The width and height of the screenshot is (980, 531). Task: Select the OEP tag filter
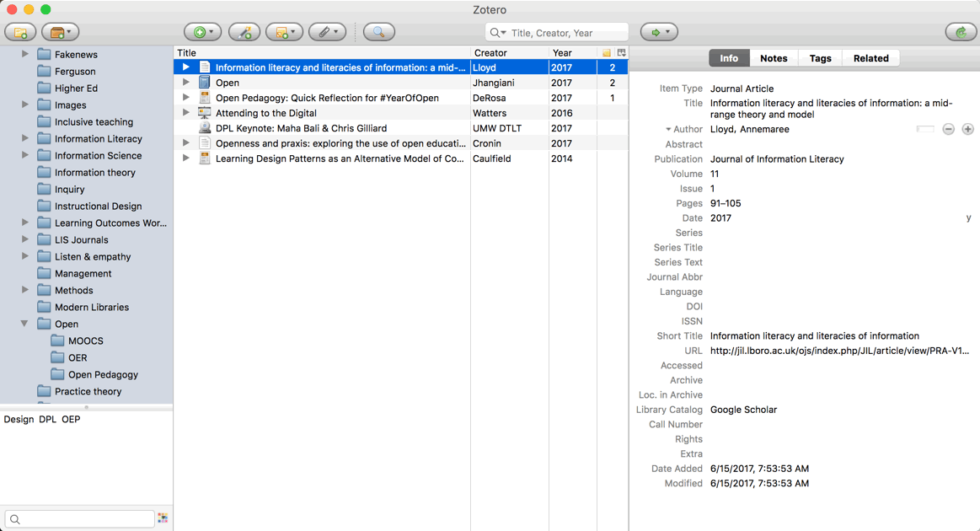[71, 419]
